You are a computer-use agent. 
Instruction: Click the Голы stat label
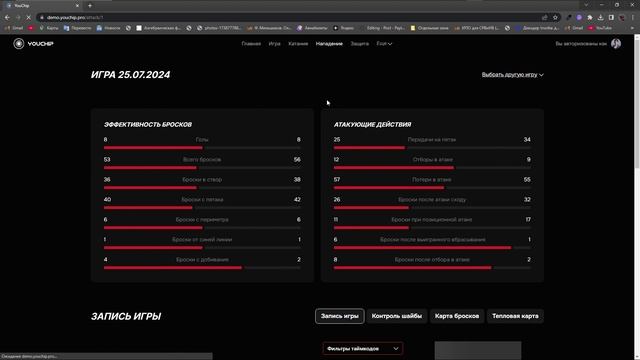[202, 140]
